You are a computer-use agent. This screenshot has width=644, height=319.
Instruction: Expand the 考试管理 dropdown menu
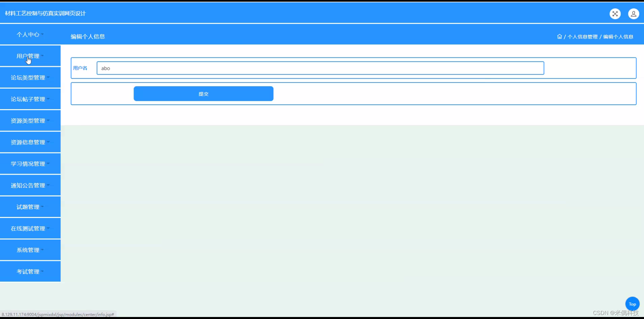30,271
